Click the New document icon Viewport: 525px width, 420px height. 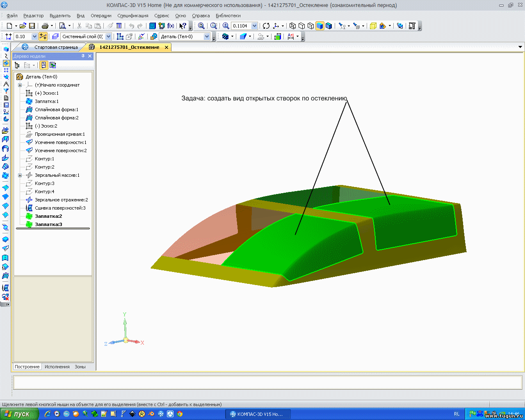(9, 26)
